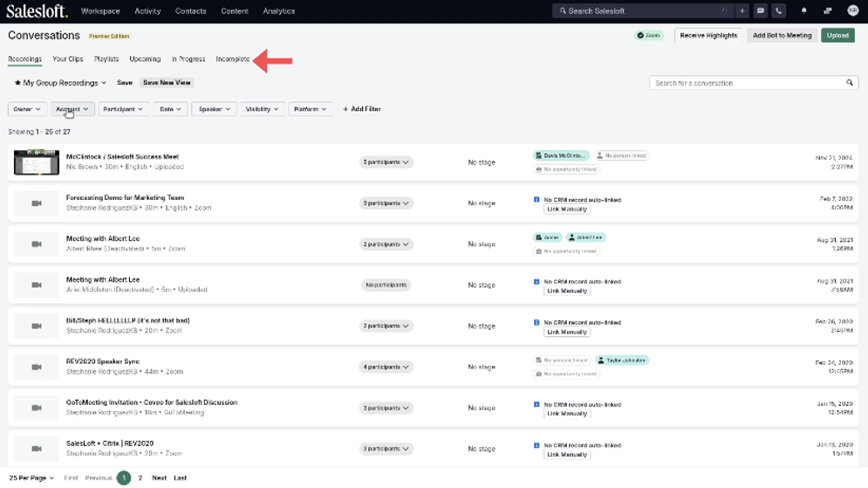Go to page 2 of results

click(x=140, y=478)
